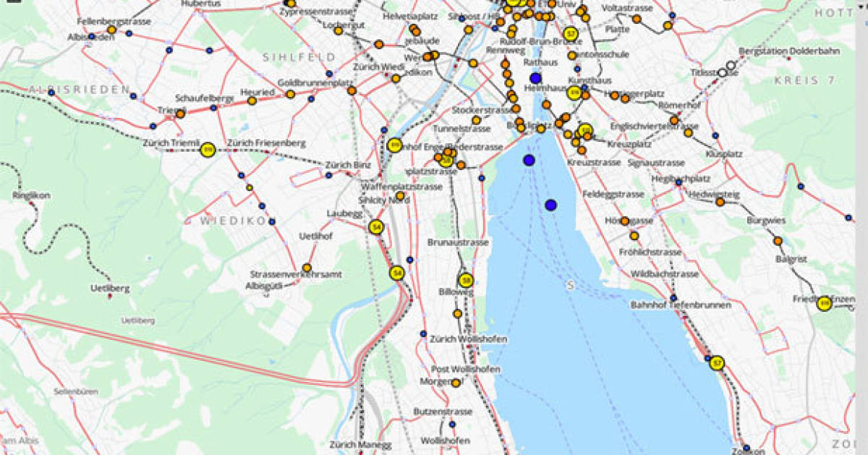Viewport: 868px width, 455px height.
Task: Select the S4 station marker near Sihlcity Nord
Action: coord(376,226)
